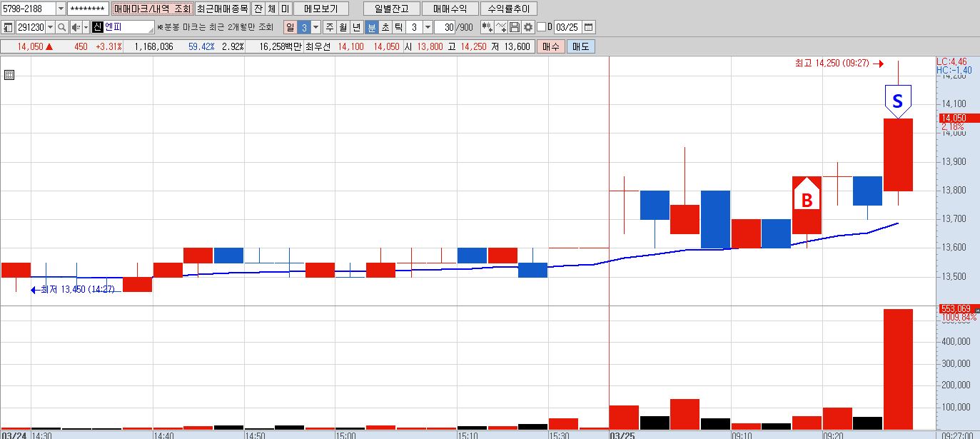
Task: Open the dropdown arrow after the 일 3 field
Action: click(315, 27)
